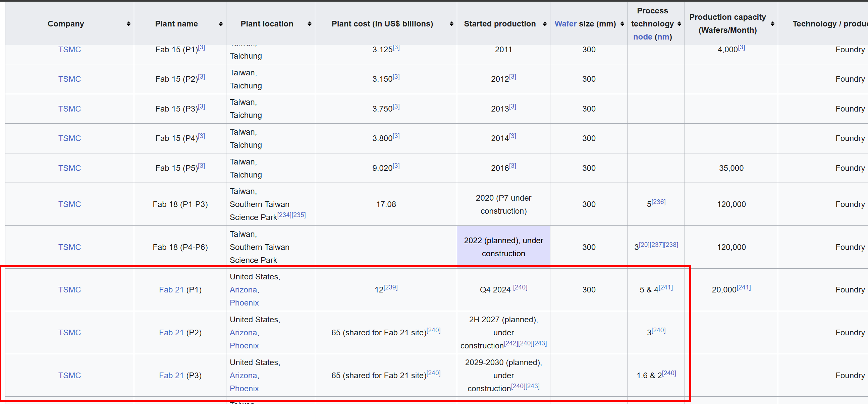Sort by Started production column arrows
Screen dimensions: 868x404
(545, 24)
